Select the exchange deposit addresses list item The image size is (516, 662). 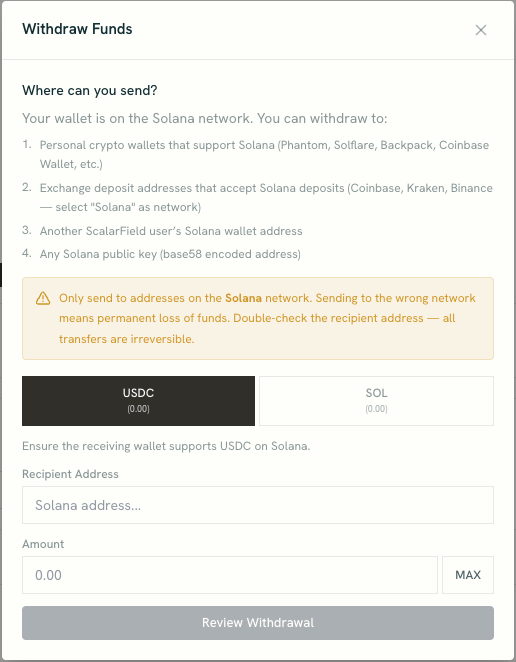point(266,198)
